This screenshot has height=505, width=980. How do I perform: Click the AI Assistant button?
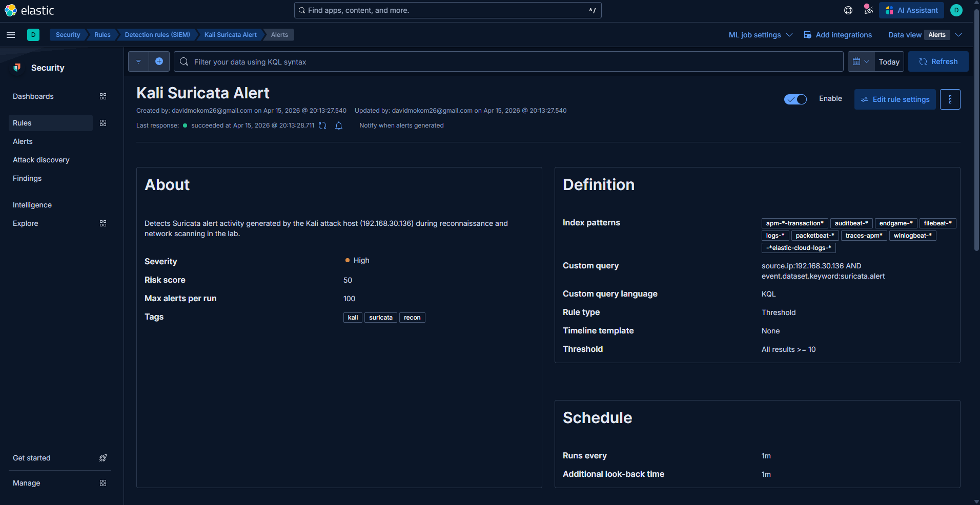911,10
